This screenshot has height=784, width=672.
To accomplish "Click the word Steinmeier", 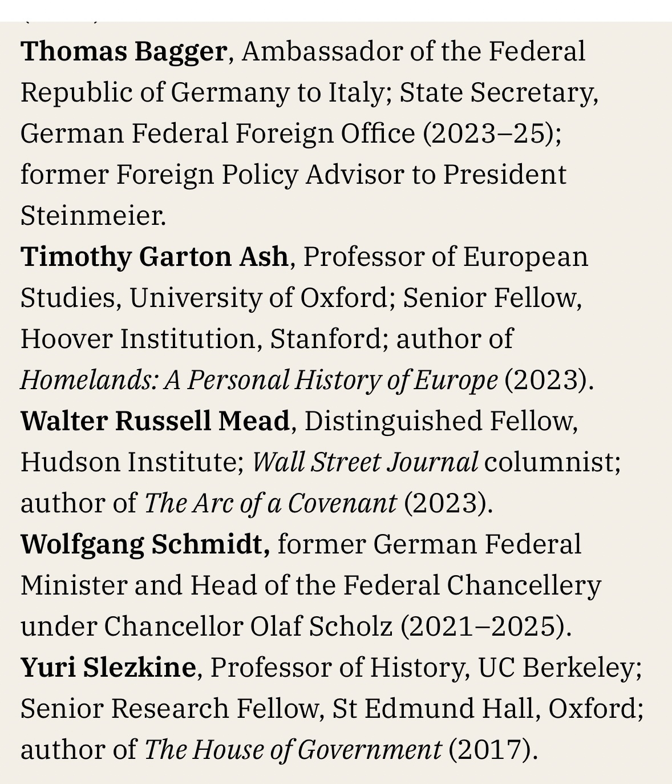I will (93, 216).
